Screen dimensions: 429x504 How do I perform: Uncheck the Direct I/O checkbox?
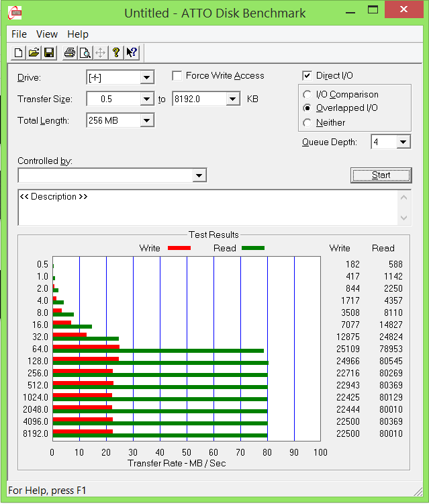307,76
